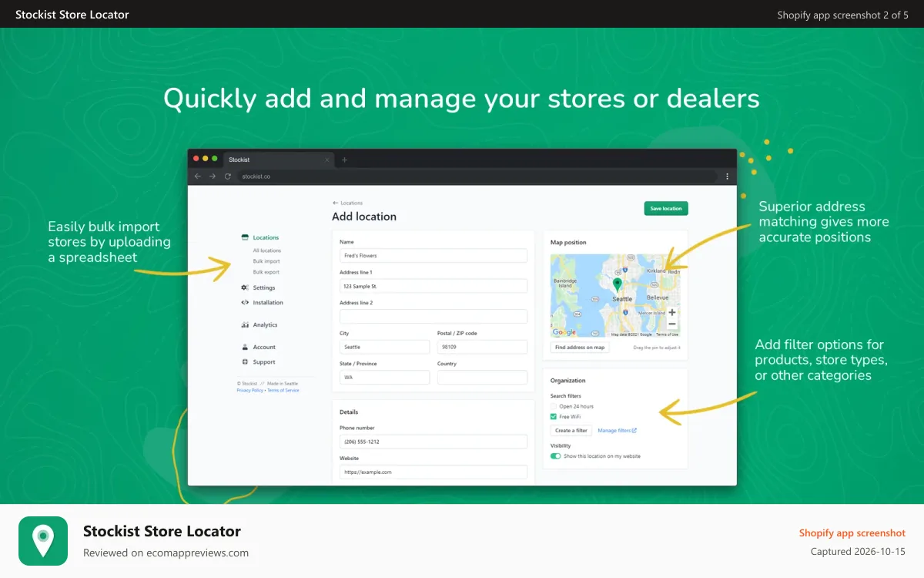Open Bulk export in sidebar
This screenshot has height=578, width=924.
pyautogui.click(x=266, y=272)
